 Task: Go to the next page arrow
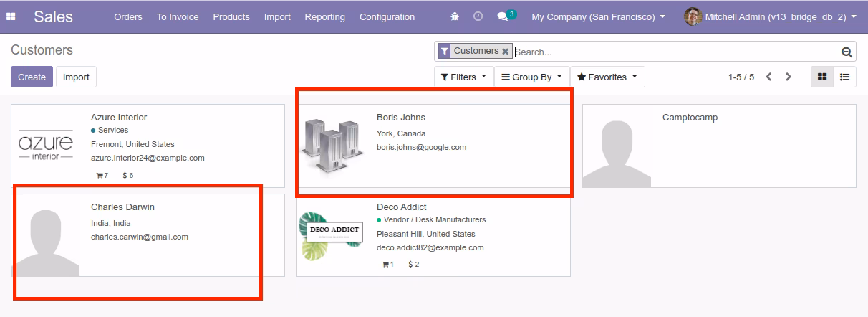[789, 77]
